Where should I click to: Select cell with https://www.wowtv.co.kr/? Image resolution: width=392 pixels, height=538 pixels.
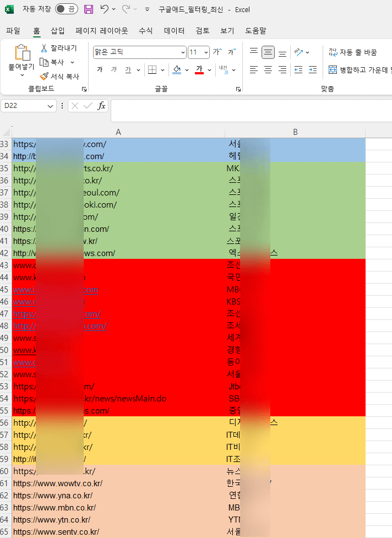[x=118, y=483]
